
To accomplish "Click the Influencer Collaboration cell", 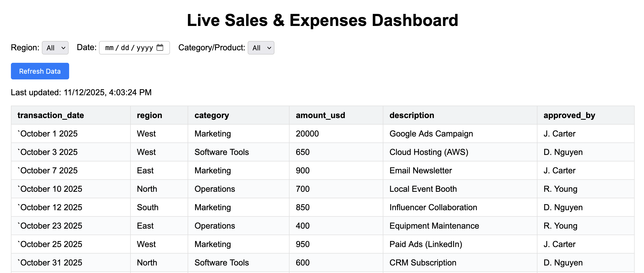I will pos(433,207).
